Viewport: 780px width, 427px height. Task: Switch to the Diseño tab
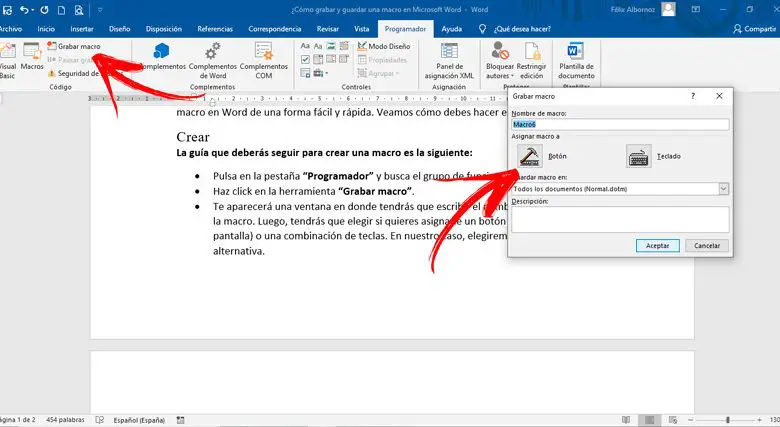pyautogui.click(x=119, y=29)
